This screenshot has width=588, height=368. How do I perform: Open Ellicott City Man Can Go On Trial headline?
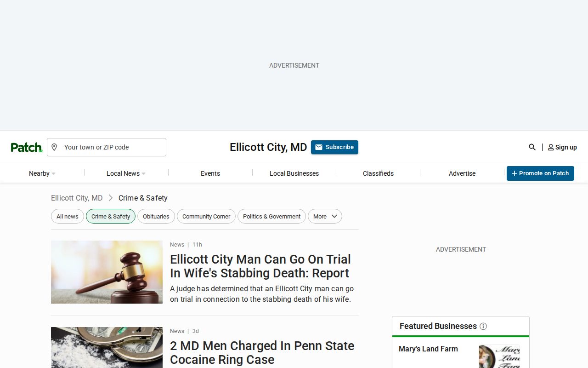click(x=260, y=266)
